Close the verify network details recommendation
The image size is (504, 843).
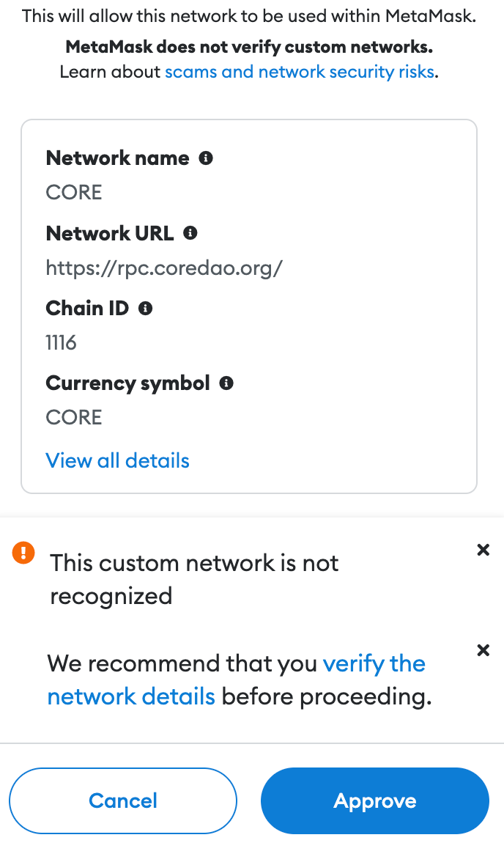pos(483,650)
